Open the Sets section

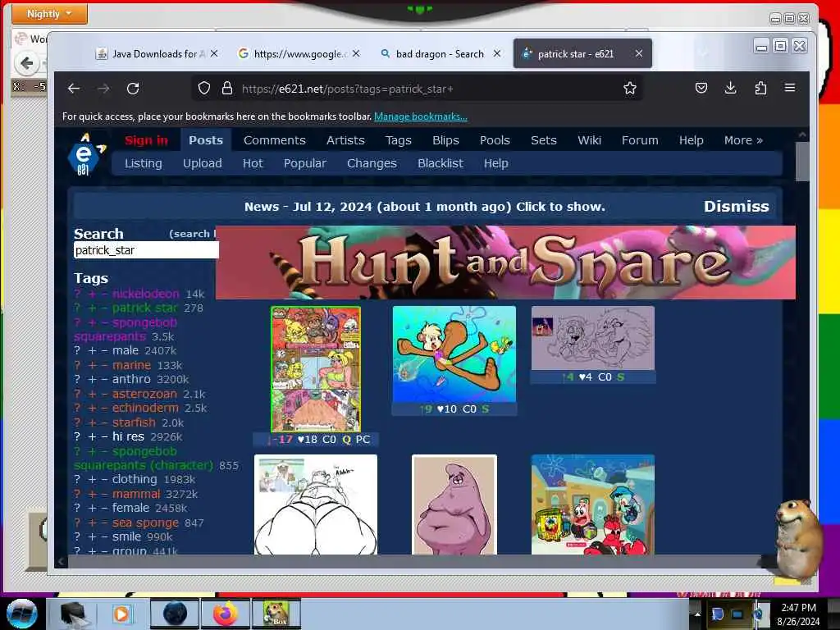(544, 140)
